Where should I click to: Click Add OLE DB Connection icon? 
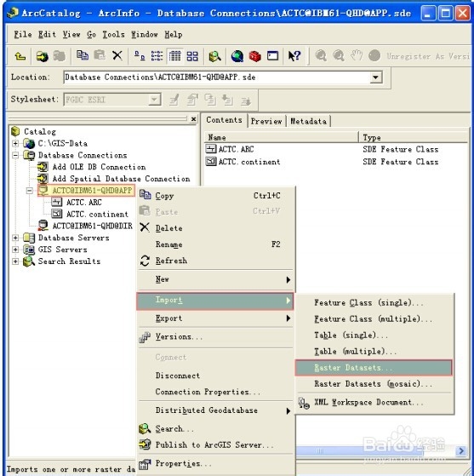point(43,167)
